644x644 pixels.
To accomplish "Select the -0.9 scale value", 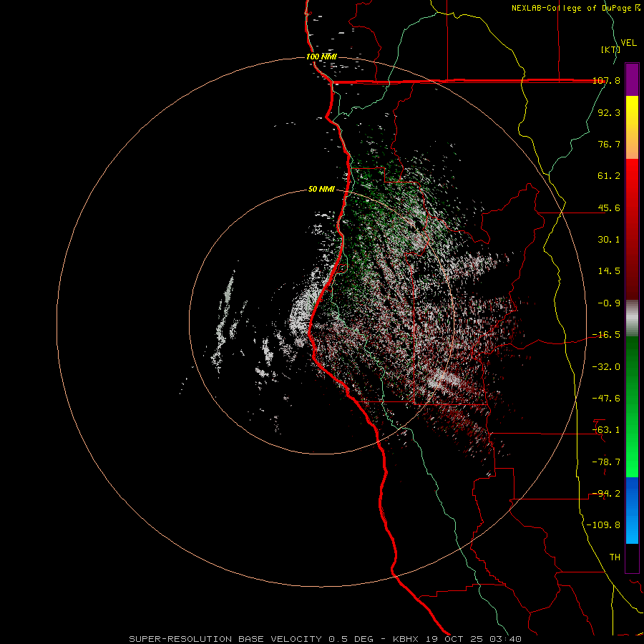I will [609, 303].
